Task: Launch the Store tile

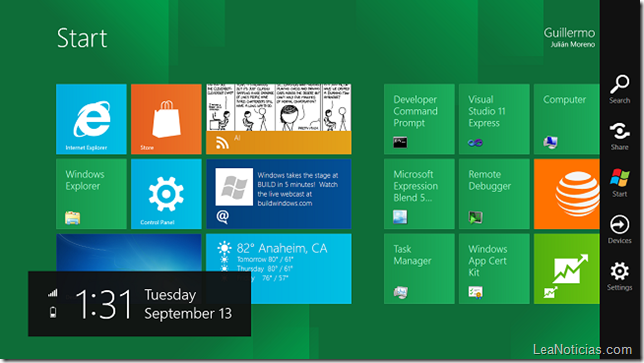Action: [166, 119]
